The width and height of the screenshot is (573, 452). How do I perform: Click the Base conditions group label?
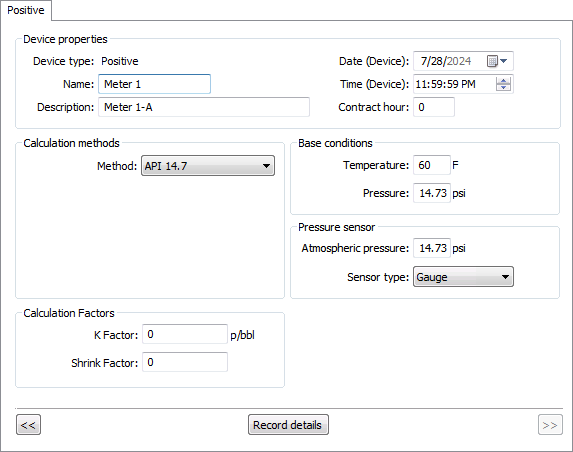[335, 143]
